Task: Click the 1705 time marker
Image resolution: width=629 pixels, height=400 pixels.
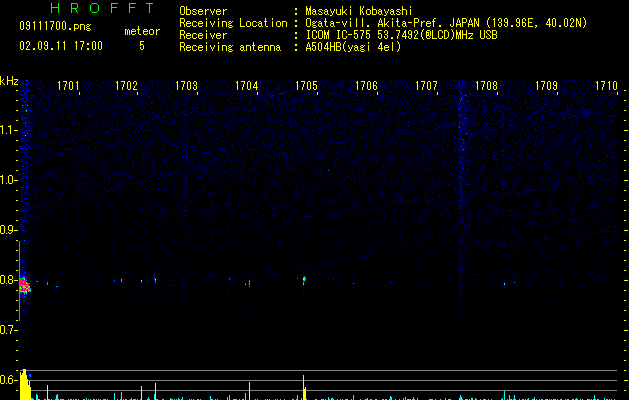Action: 306,86
